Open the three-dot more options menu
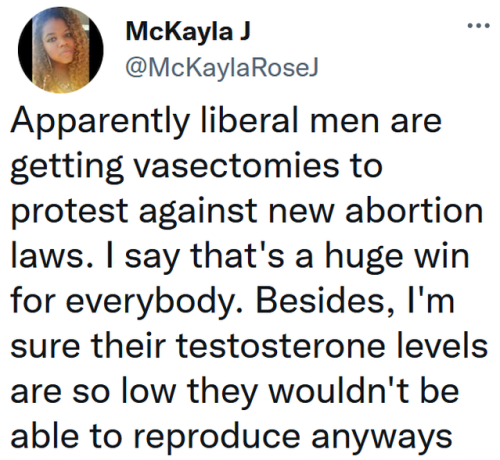The width and height of the screenshot is (500, 460). 478,25
